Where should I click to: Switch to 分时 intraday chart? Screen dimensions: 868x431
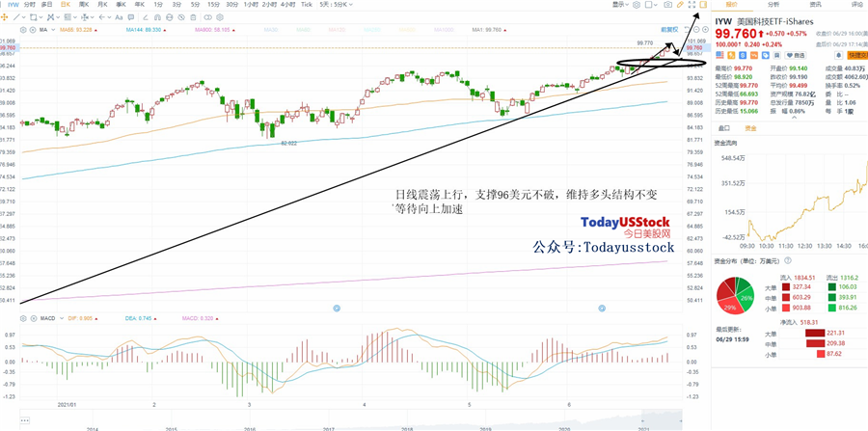click(29, 5)
